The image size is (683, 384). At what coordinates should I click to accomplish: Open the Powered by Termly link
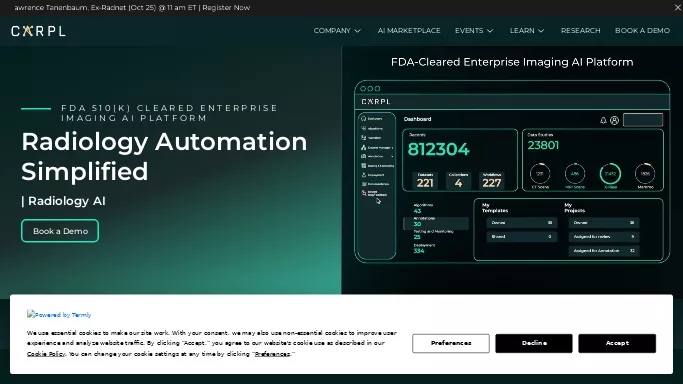[59, 314]
